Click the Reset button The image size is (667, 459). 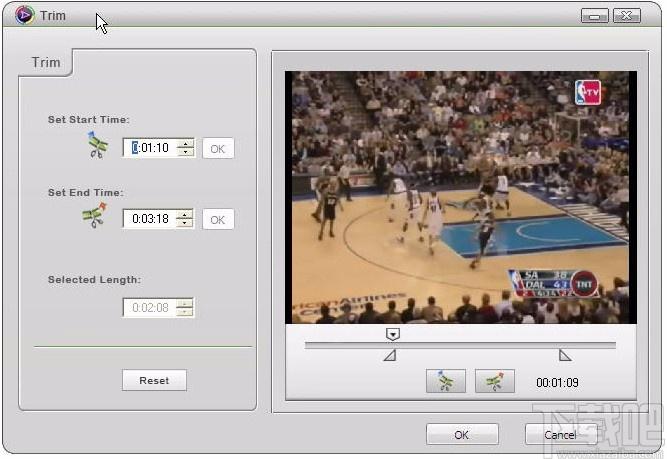pyautogui.click(x=154, y=380)
